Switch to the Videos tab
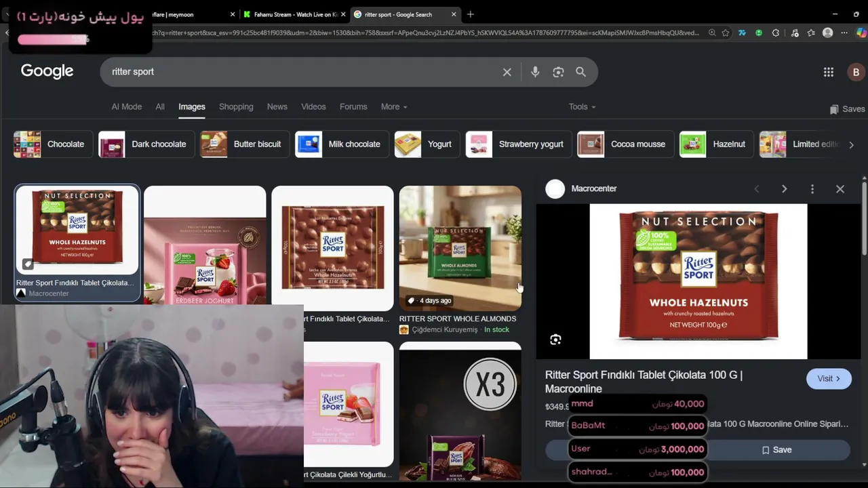This screenshot has height=488, width=868. (313, 107)
